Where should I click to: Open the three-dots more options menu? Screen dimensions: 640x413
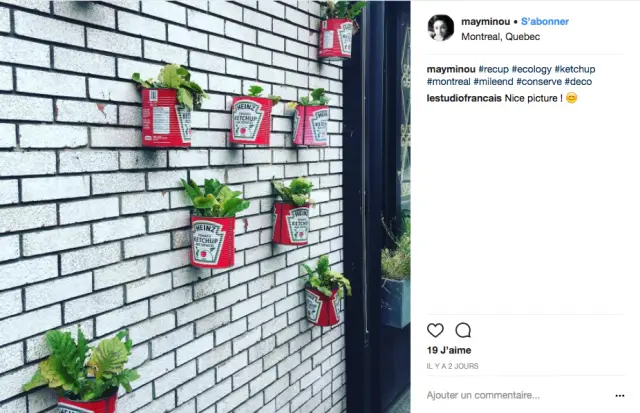(x=620, y=395)
